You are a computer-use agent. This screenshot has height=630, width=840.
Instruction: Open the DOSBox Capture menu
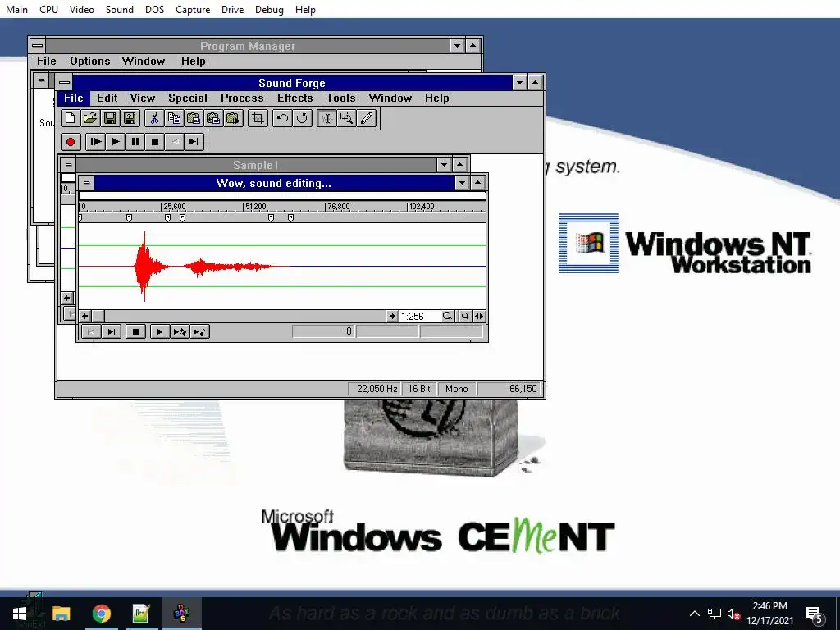tap(193, 10)
